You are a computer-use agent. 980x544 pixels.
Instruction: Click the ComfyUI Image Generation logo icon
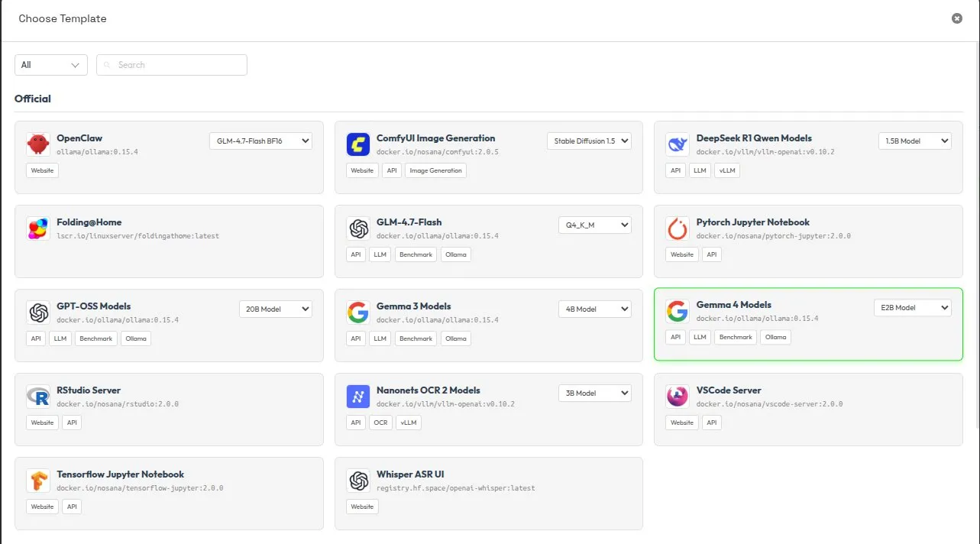[358, 144]
